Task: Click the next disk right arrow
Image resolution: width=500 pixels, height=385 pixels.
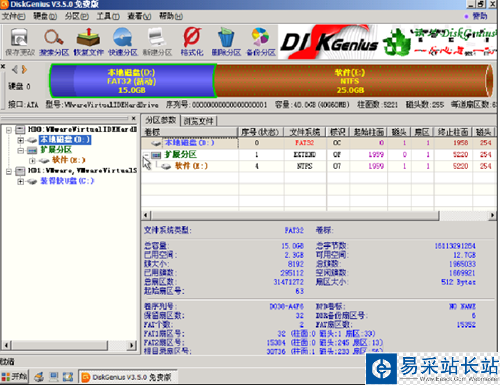Action: [24, 70]
